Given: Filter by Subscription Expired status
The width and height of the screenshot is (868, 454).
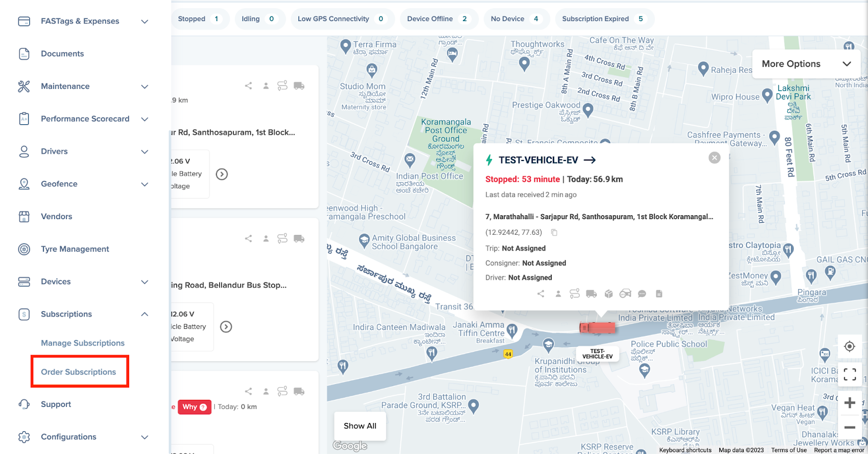Looking at the screenshot, I should (604, 19).
